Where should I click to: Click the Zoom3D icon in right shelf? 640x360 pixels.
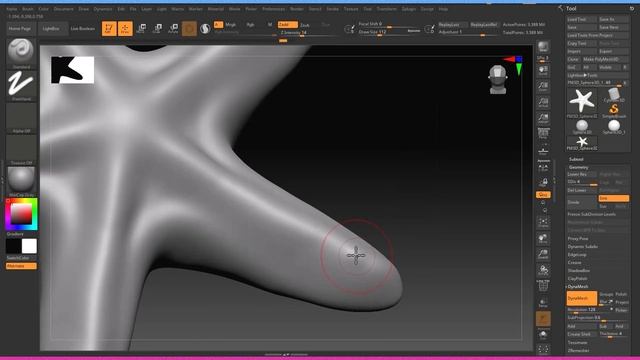click(x=543, y=254)
